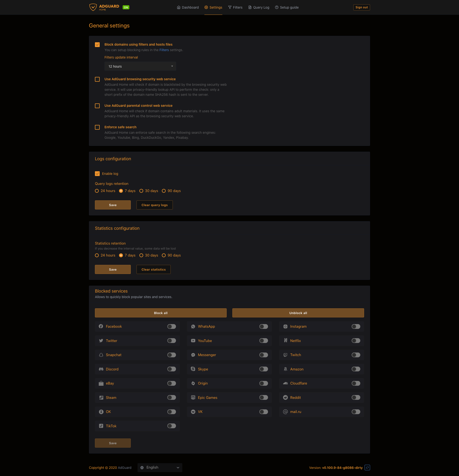
Task: Click the Steam service icon
Action: (101, 398)
